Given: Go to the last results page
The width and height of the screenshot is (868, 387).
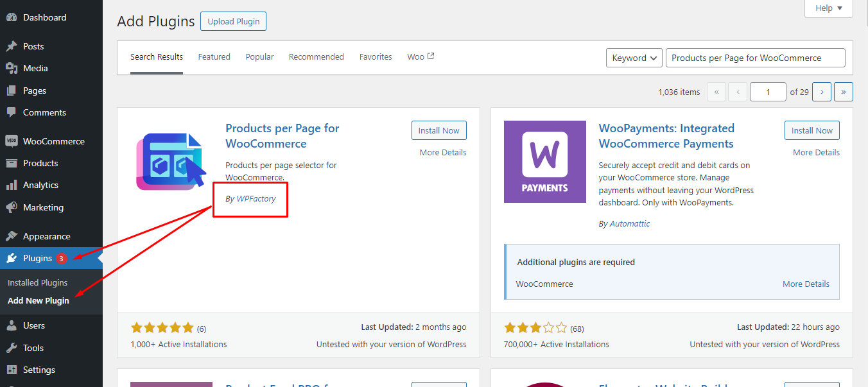Looking at the screenshot, I should [x=844, y=92].
